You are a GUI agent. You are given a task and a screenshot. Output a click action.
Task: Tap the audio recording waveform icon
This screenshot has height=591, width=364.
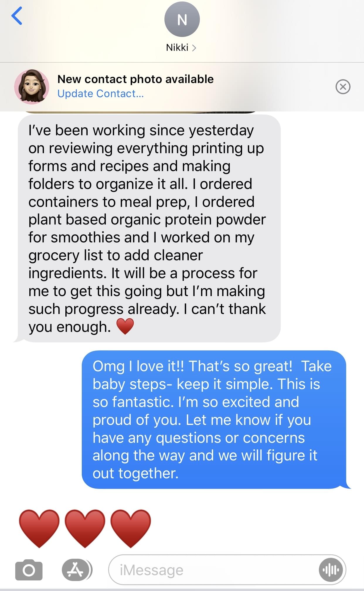click(331, 570)
